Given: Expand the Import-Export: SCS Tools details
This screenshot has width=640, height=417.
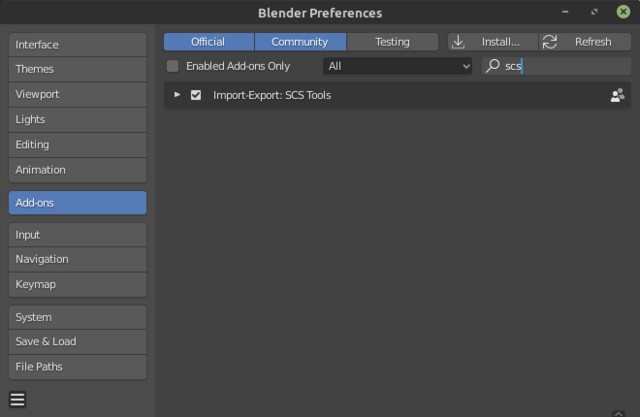Looking at the screenshot, I should (x=177, y=95).
